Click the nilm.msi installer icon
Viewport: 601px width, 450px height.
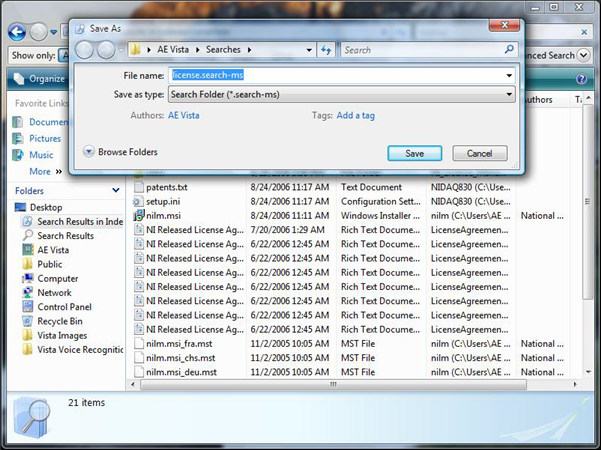[138, 215]
